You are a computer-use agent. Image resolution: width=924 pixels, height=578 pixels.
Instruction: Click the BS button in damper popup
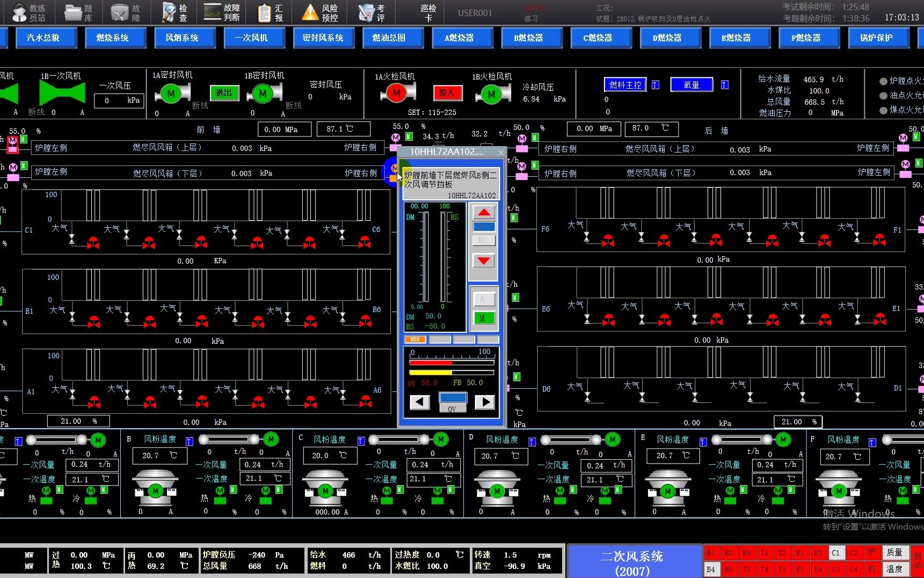(x=483, y=241)
